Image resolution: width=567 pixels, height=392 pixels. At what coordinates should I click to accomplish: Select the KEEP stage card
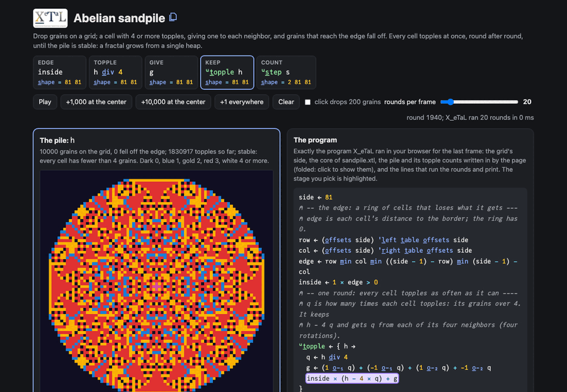pos(227,72)
